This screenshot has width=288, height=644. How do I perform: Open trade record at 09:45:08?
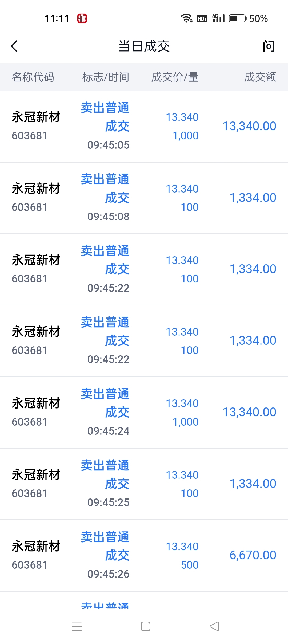(x=144, y=198)
